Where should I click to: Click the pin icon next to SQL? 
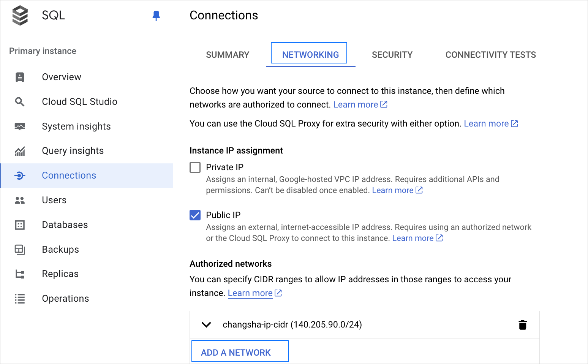[x=156, y=16]
